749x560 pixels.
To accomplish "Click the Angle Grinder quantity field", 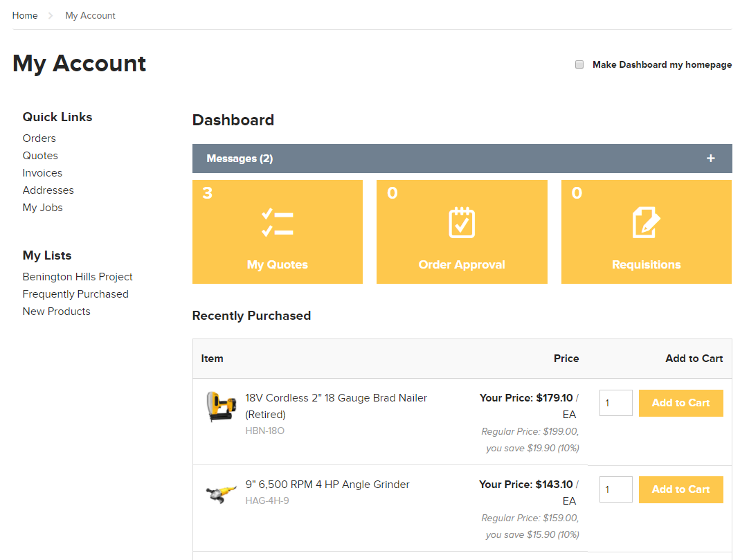I will tap(615, 489).
